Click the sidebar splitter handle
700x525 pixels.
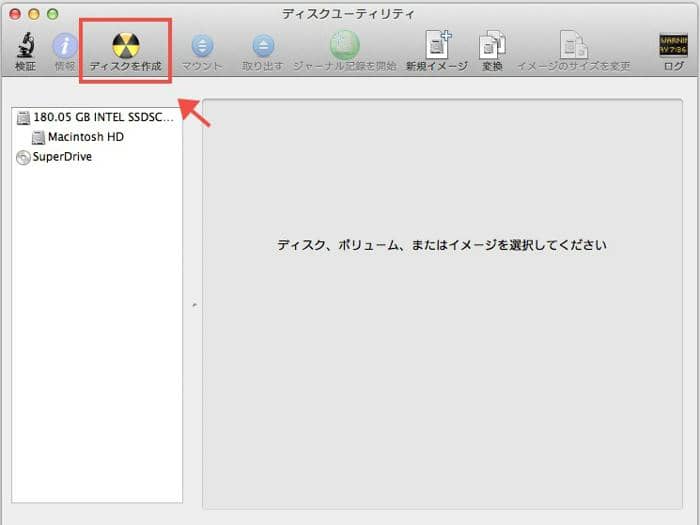[x=195, y=305]
